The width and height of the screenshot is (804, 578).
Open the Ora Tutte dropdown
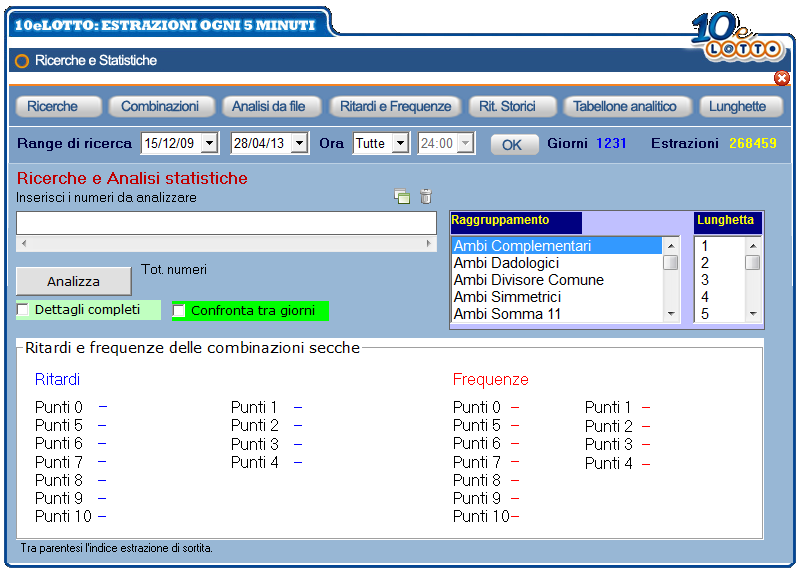coord(400,143)
